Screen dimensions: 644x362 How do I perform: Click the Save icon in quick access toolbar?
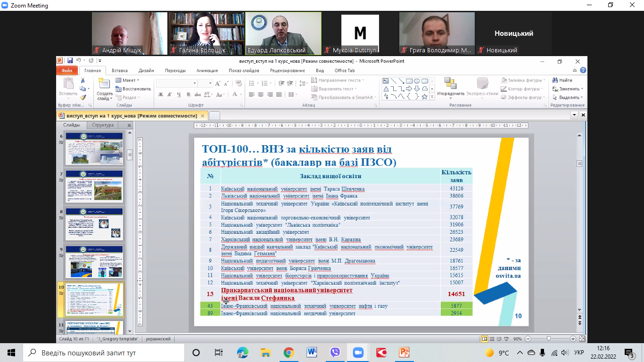pos(70,61)
